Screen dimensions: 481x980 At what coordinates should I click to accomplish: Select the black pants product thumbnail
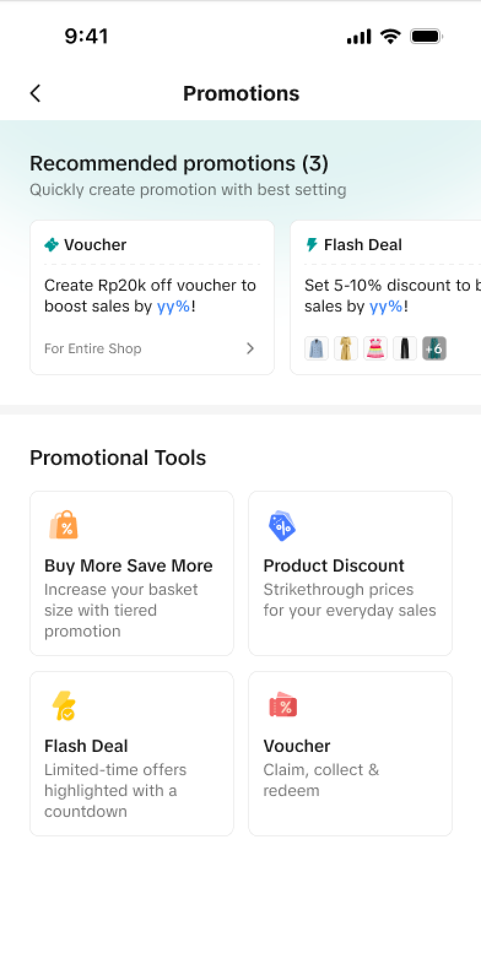[x=404, y=348]
